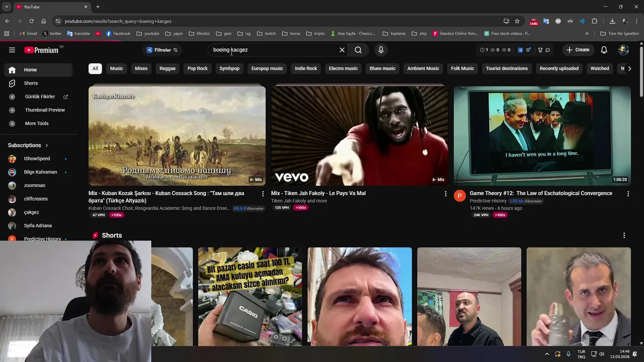Open the YouTube hamburger guide menu

[x=12, y=50]
